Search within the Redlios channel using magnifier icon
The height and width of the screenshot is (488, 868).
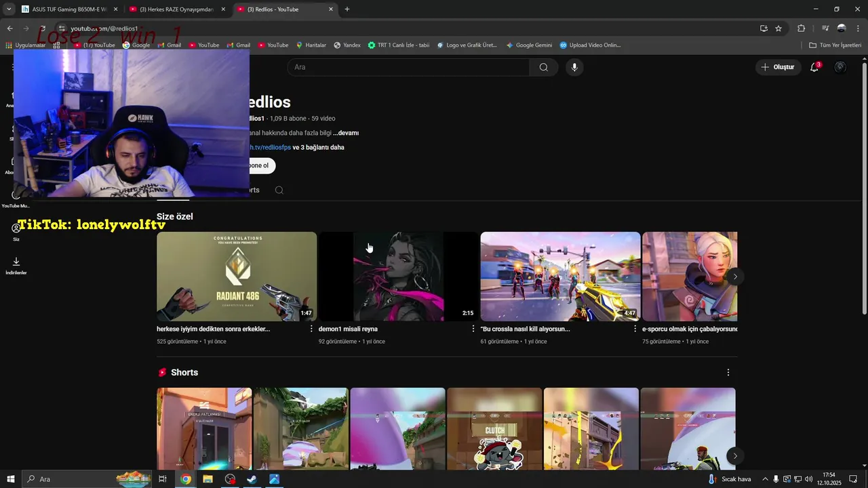pyautogui.click(x=279, y=190)
